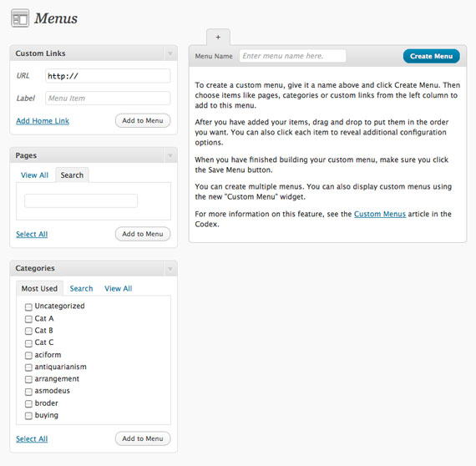Collapse the Custom Links panel arrow
The width and height of the screenshot is (476, 466).
point(170,53)
